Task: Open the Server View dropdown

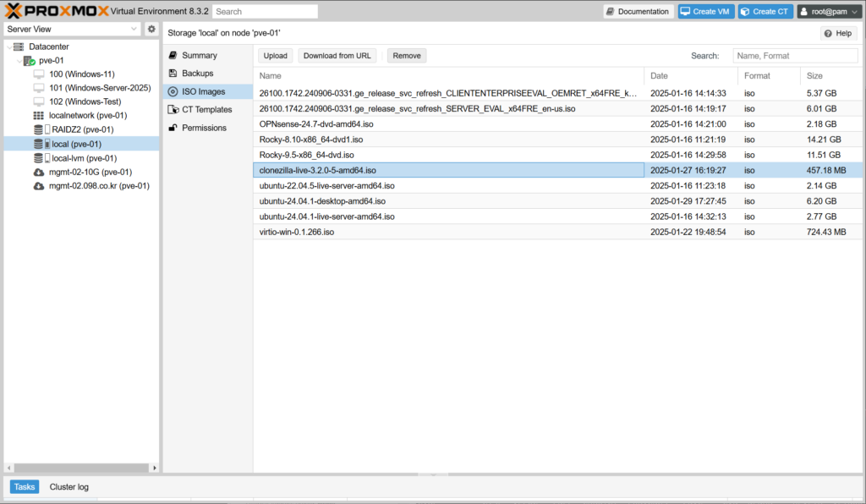Action: (x=72, y=30)
